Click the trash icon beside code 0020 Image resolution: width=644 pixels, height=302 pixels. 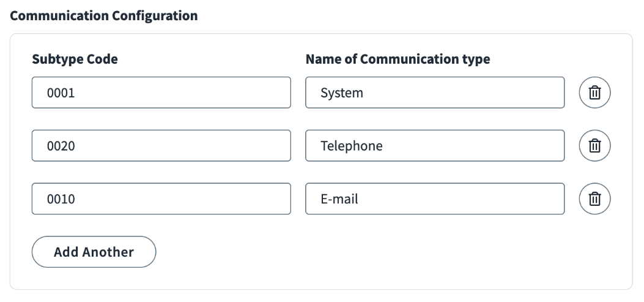tap(594, 146)
